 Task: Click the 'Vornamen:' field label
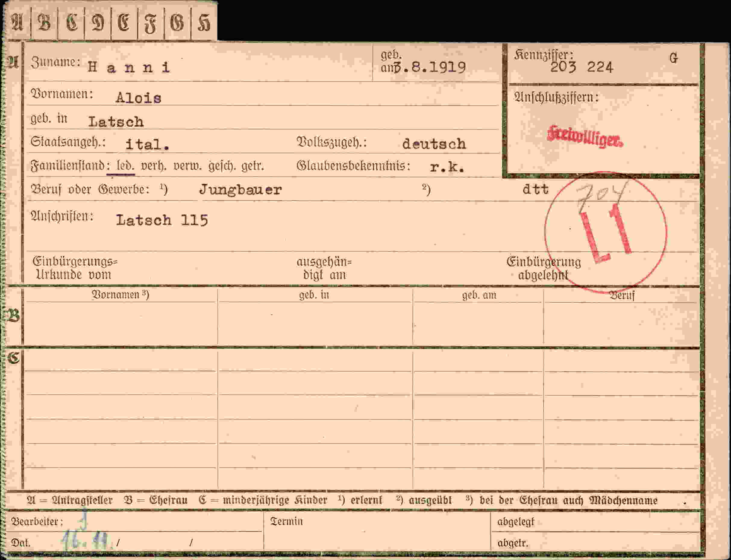62,94
